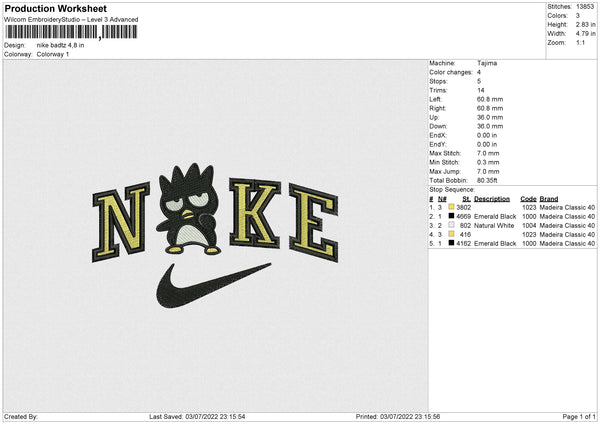This screenshot has width=600, height=424.
Task: Click the embroidered letter N in the design
Action: pyautogui.click(x=121, y=222)
